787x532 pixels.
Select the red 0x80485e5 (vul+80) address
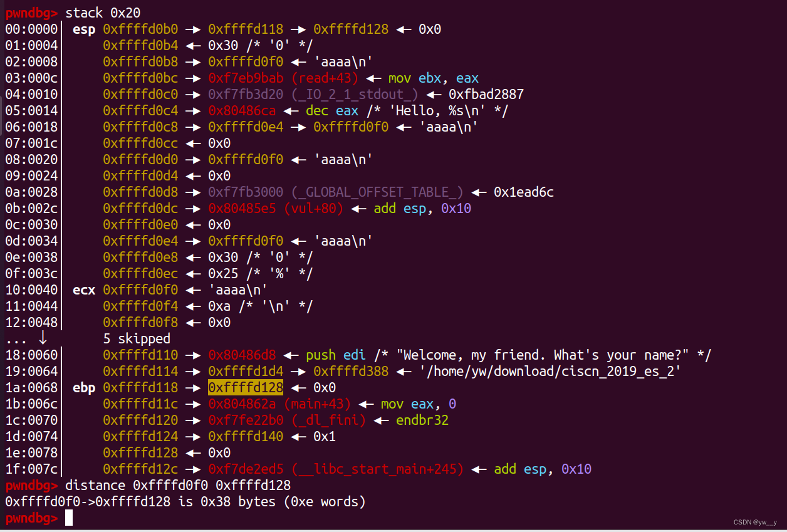(276, 209)
